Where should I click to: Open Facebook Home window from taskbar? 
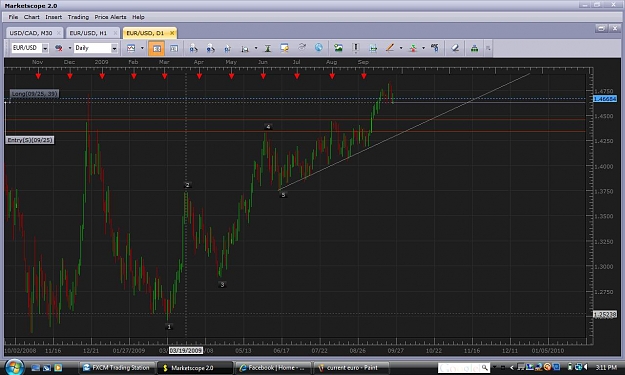click(x=273, y=368)
